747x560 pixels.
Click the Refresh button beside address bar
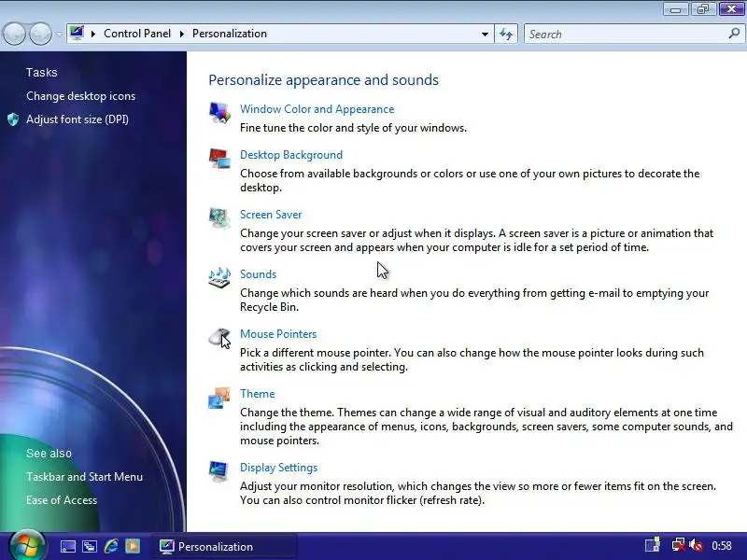[x=506, y=34]
